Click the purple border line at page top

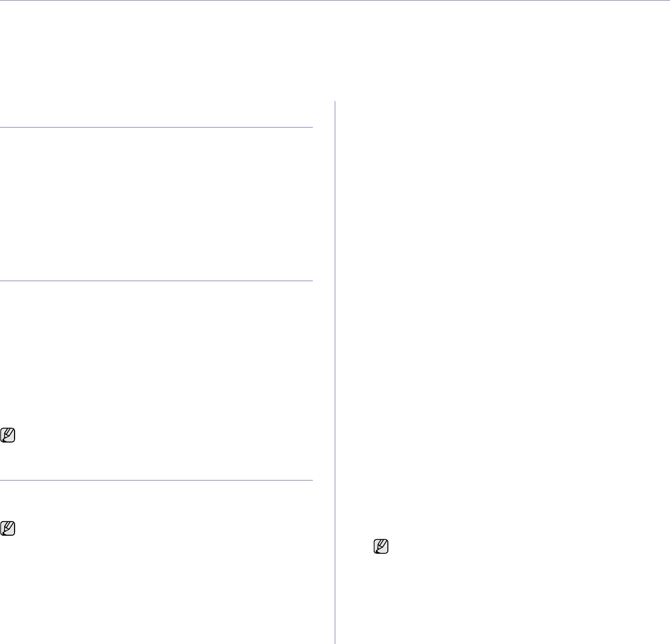tap(335, 1)
